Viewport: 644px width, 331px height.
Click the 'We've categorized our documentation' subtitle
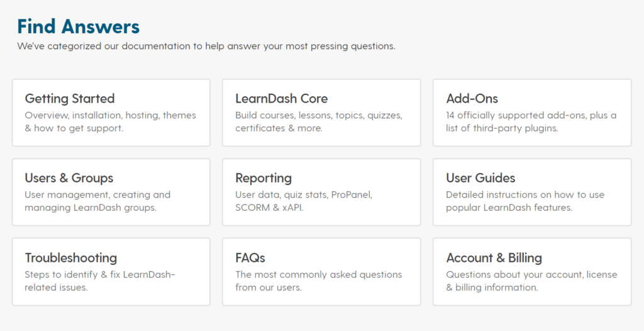[206, 47]
